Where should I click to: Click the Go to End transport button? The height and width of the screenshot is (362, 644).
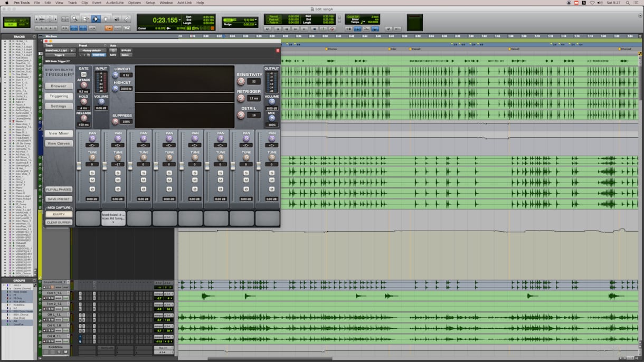[x=305, y=28]
